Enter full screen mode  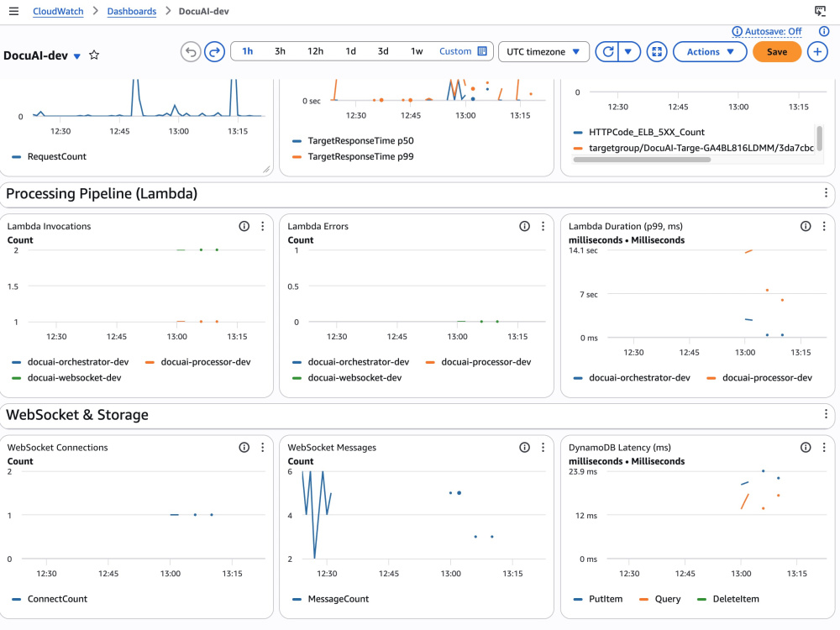click(x=657, y=52)
